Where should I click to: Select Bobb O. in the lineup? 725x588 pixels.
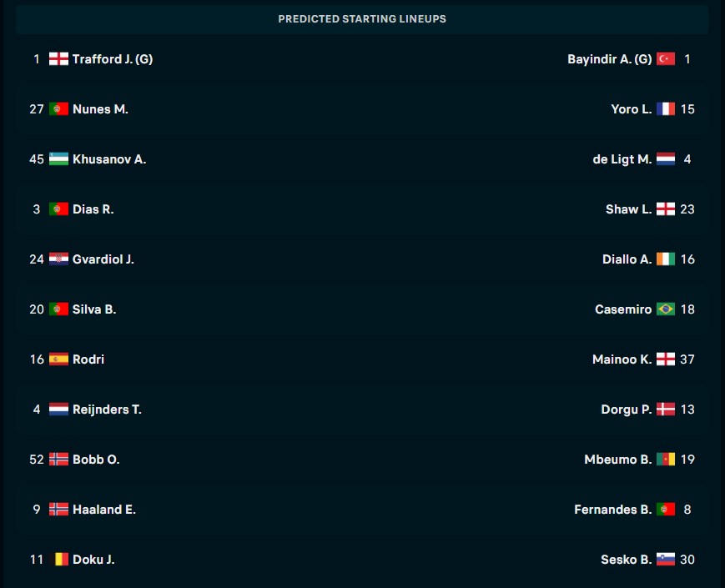pyautogui.click(x=96, y=460)
